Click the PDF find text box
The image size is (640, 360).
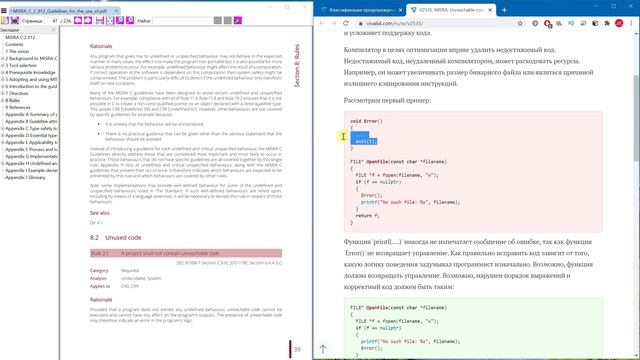click(x=182, y=20)
